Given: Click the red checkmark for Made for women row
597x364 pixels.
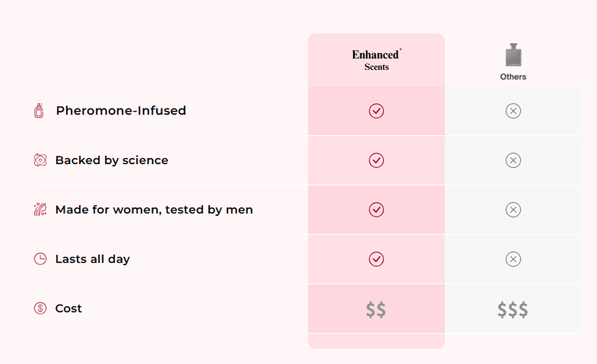Looking at the screenshot, I should [376, 210].
